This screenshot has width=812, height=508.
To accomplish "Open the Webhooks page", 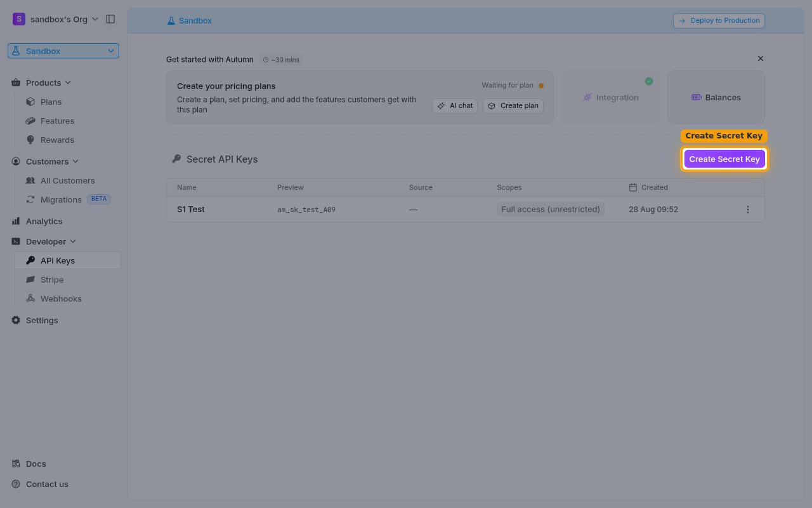I will (61, 298).
